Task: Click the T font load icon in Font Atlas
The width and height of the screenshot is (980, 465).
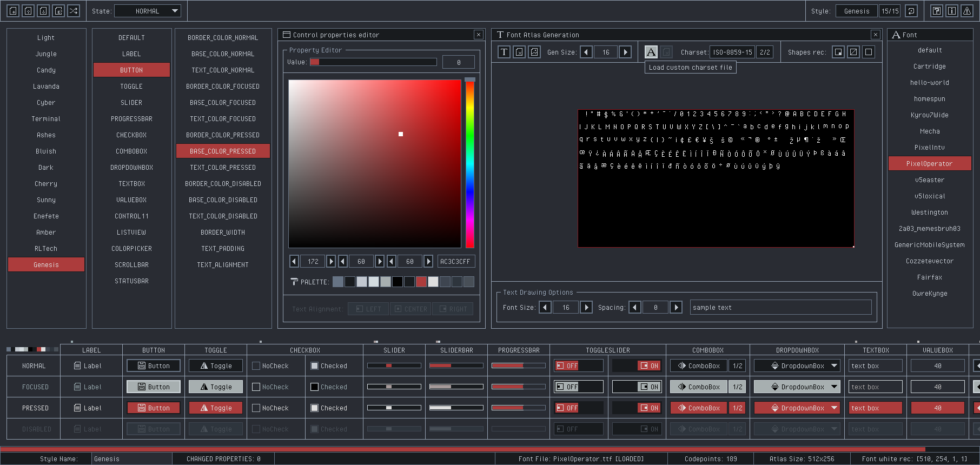Action: click(504, 52)
